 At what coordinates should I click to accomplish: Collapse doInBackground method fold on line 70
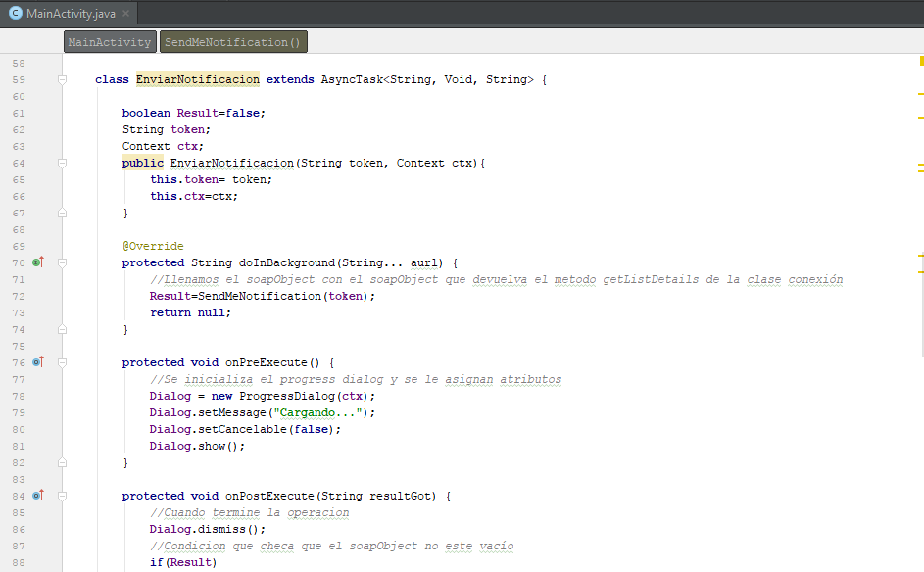click(62, 262)
